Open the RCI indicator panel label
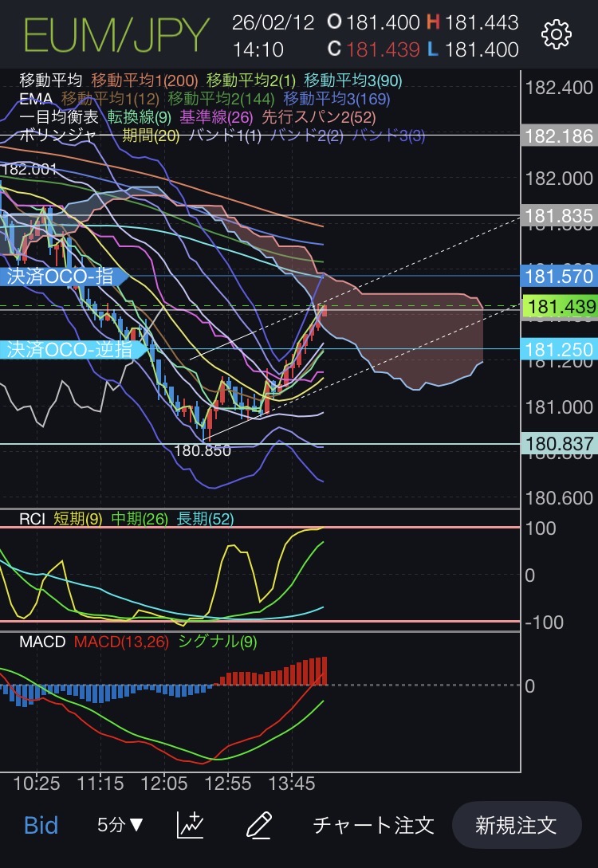 pos(33,519)
